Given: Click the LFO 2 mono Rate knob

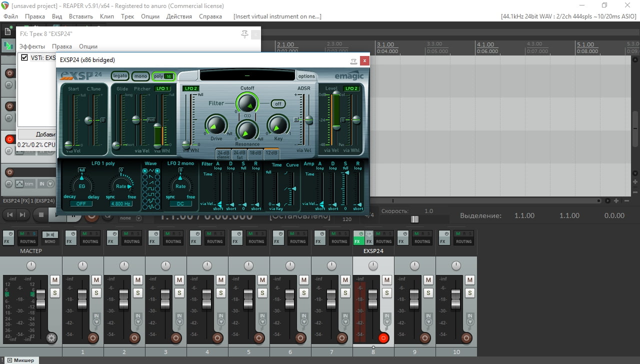Looking at the screenshot, I should pos(180,186).
